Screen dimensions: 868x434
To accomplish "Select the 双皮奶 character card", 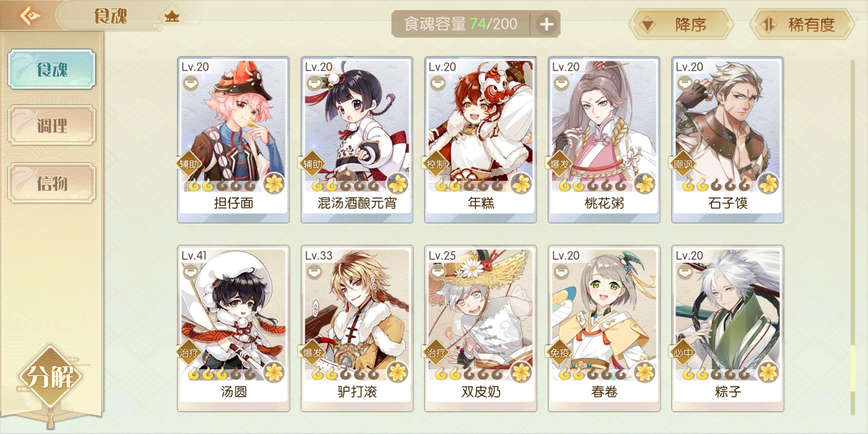I will pos(481,328).
